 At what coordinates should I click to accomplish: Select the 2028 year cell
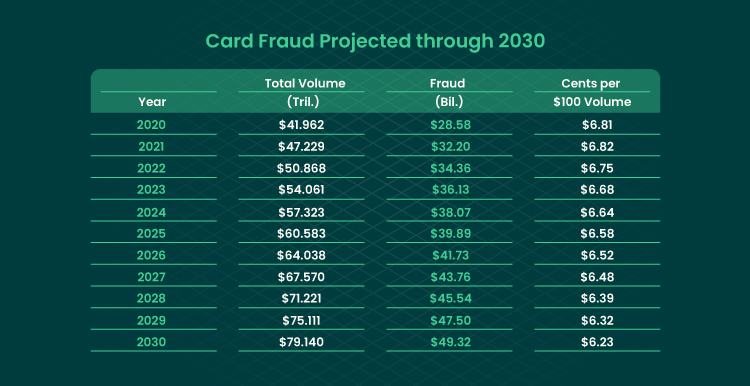tap(152, 298)
